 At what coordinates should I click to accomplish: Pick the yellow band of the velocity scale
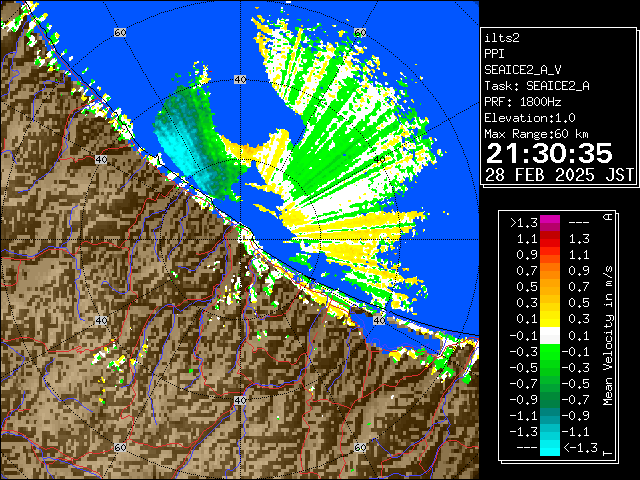(550, 319)
